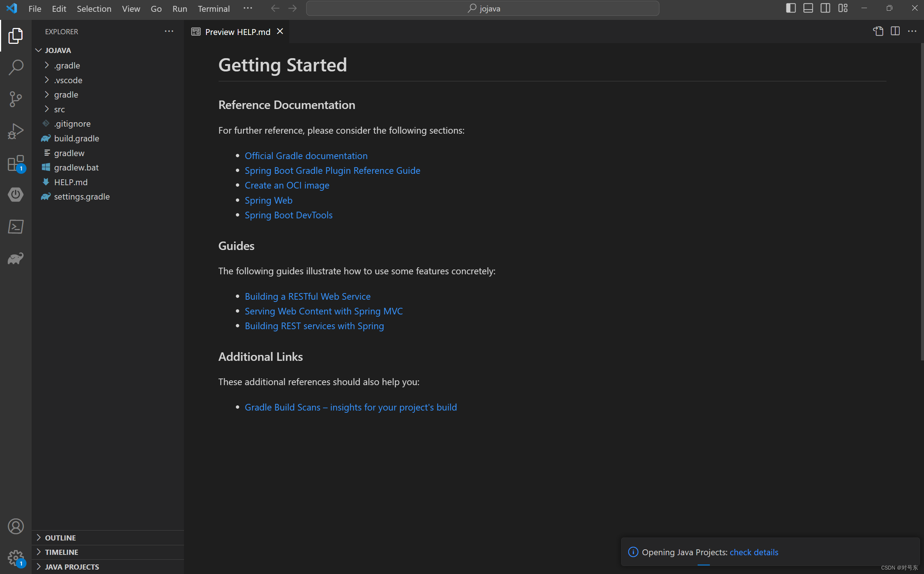This screenshot has width=924, height=574.
Task: Expand the OUTLINE section
Action: tap(108, 538)
